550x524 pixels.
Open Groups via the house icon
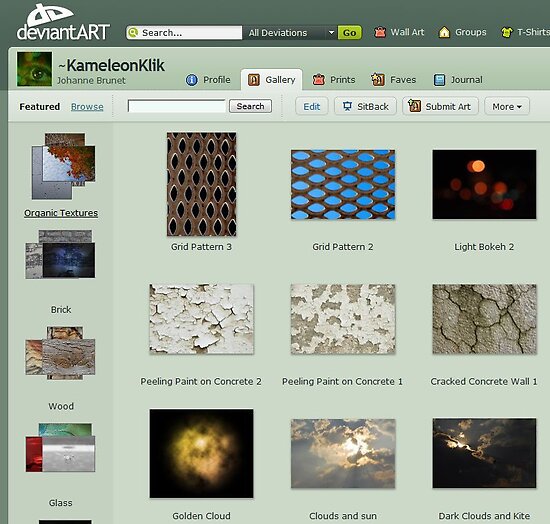coord(444,32)
